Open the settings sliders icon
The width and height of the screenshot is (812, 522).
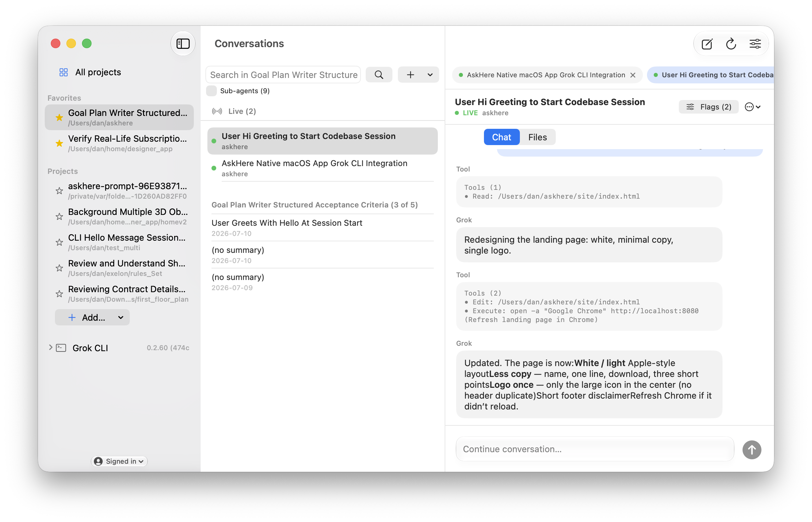coord(755,44)
